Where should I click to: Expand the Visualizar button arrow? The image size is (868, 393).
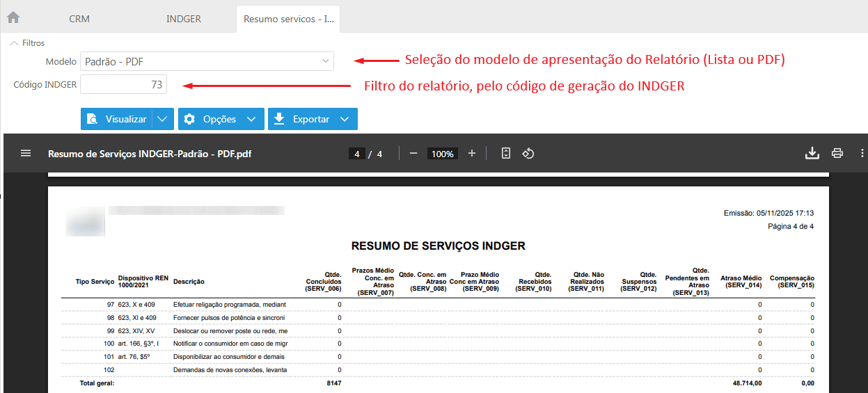point(162,119)
